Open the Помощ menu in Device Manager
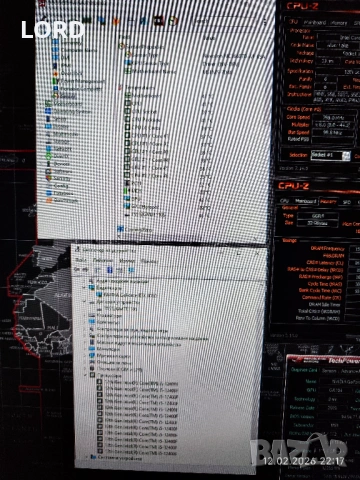This screenshot has width=360, height=480. coord(149,261)
